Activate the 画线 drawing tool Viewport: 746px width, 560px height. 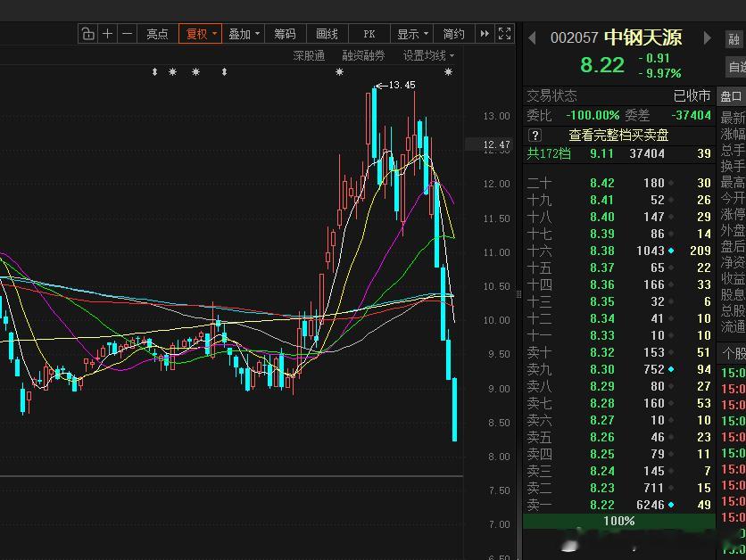click(327, 34)
